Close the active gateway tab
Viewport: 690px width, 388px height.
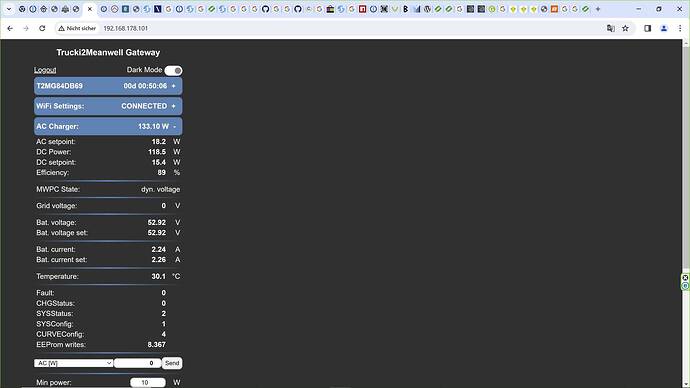coord(90,9)
